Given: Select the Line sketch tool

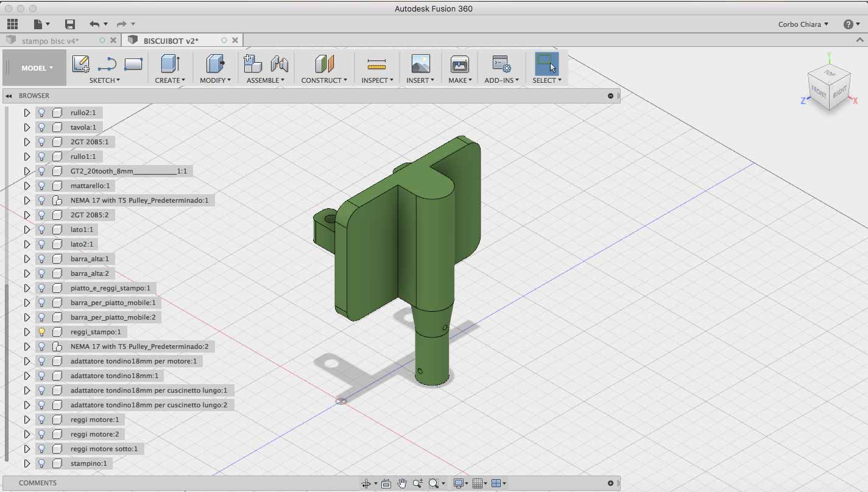Looking at the screenshot, I should 107,64.
